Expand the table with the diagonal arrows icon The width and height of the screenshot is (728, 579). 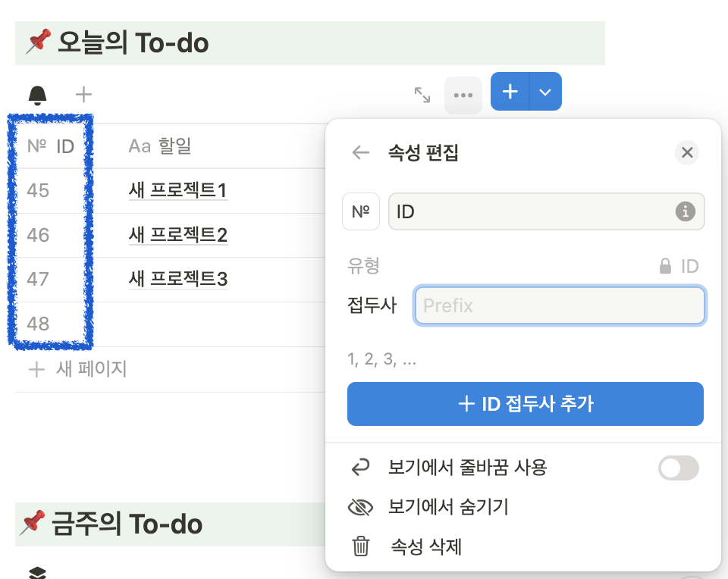pos(422,95)
